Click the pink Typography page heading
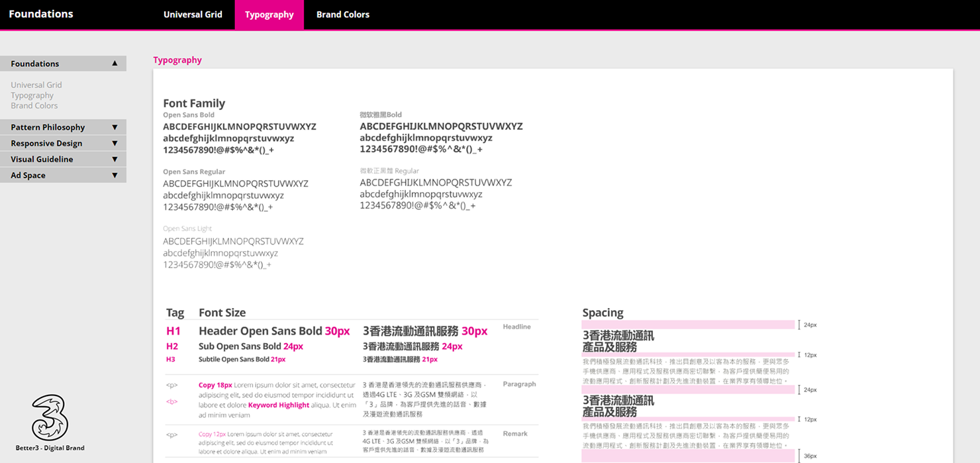980x463 pixels. point(177,60)
